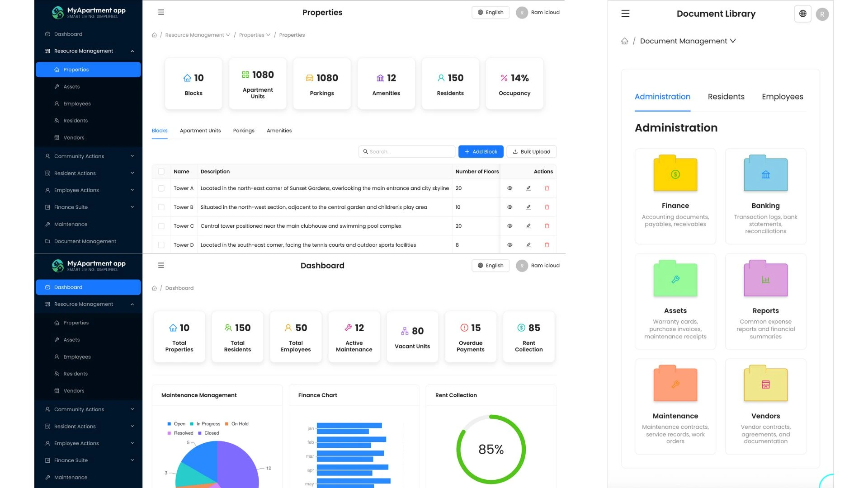Select the Employees tab in Document Library
The height and width of the screenshot is (488, 868).
[x=783, y=97]
